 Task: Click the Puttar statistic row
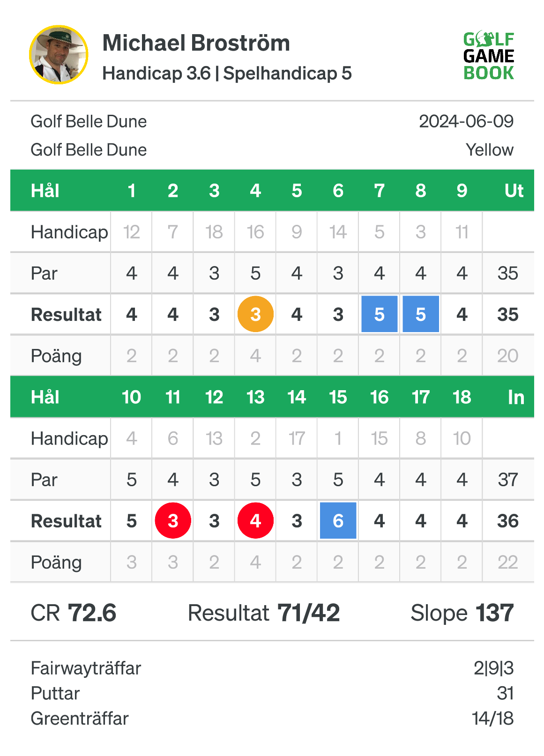coord(272,693)
